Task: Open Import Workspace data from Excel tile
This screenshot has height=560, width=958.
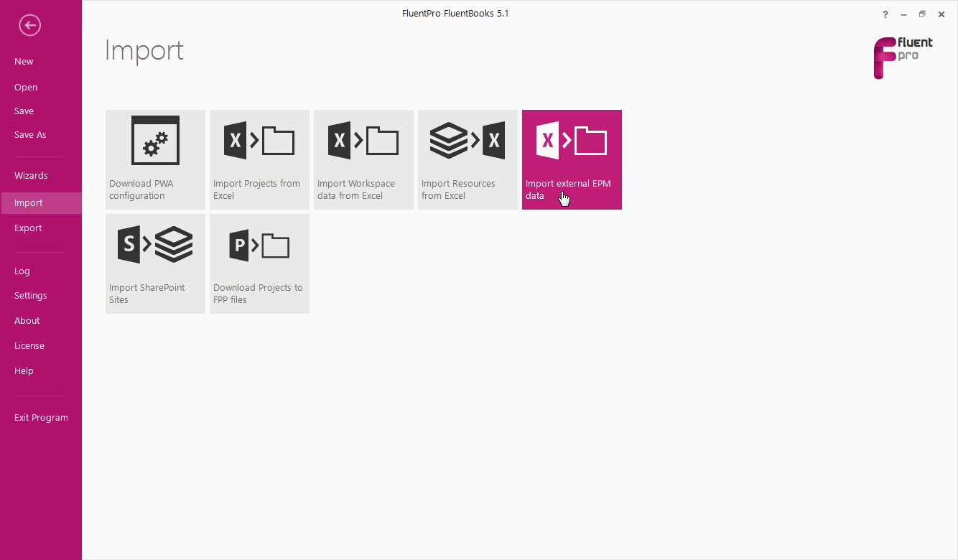Action: pyautogui.click(x=363, y=159)
